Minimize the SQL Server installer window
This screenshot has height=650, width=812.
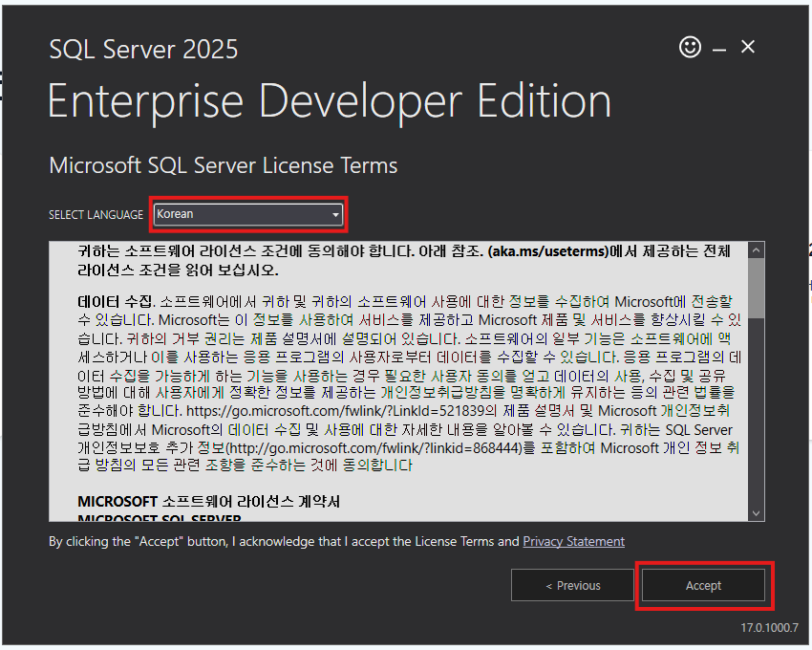[718, 50]
